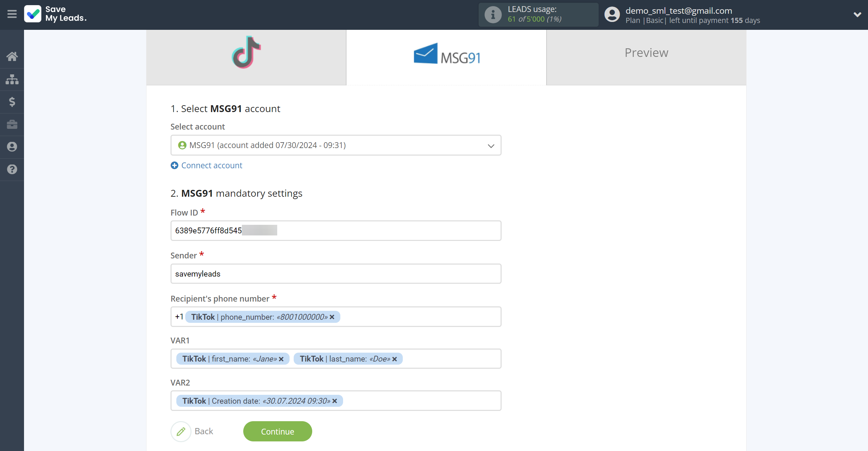Open the briefcase services icon
Image resolution: width=868 pixels, height=451 pixels.
tap(12, 124)
